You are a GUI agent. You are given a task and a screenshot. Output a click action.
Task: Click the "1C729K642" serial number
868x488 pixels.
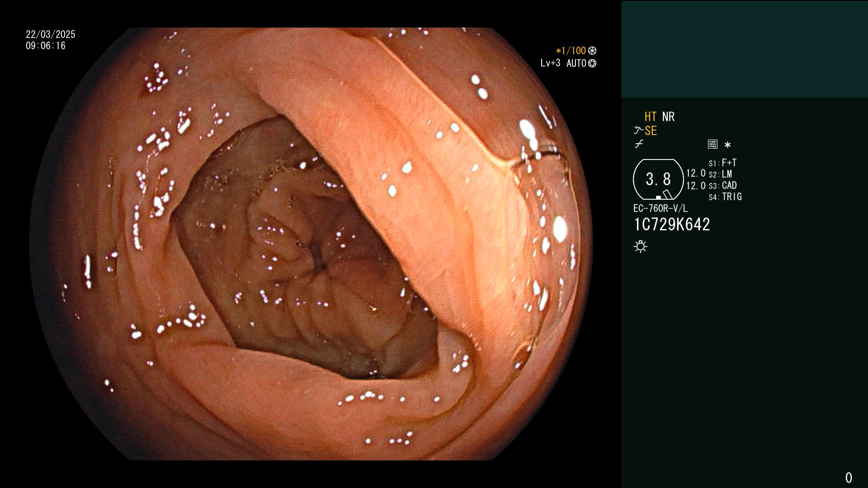672,225
